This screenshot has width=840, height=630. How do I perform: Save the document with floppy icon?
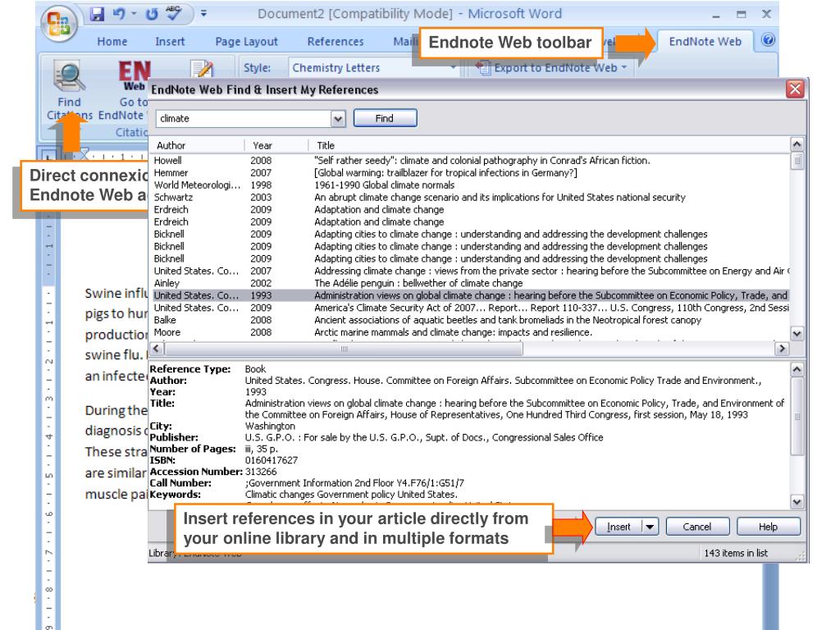(97, 14)
